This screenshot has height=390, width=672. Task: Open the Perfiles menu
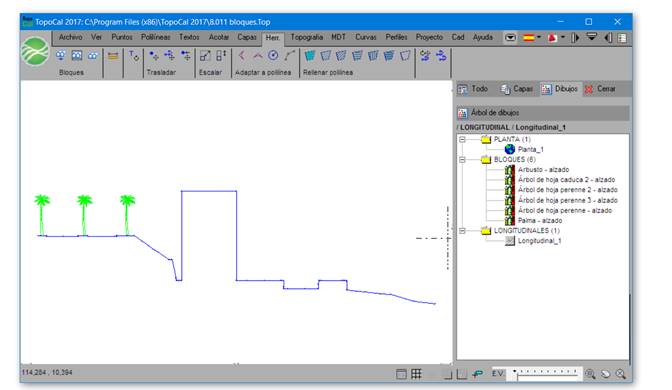click(x=396, y=37)
